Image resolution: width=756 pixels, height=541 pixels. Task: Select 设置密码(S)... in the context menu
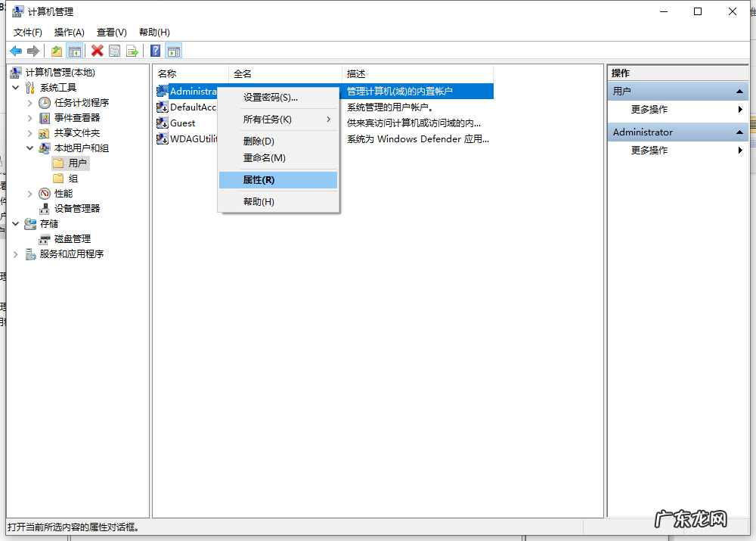(270, 98)
